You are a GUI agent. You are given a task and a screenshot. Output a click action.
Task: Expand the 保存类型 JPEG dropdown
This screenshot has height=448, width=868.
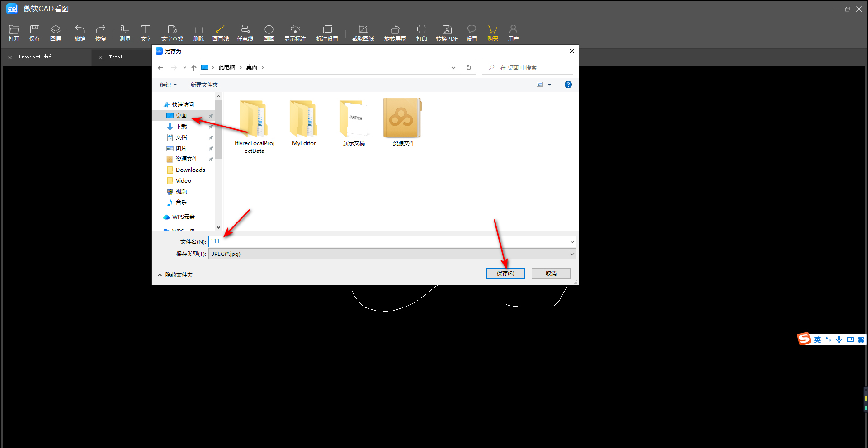click(x=572, y=254)
